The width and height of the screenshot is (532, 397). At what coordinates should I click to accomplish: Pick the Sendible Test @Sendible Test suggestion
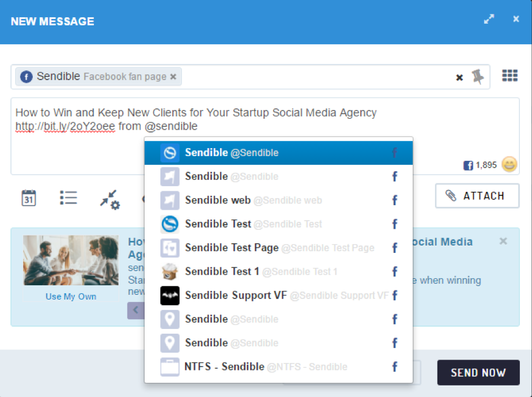tap(278, 224)
